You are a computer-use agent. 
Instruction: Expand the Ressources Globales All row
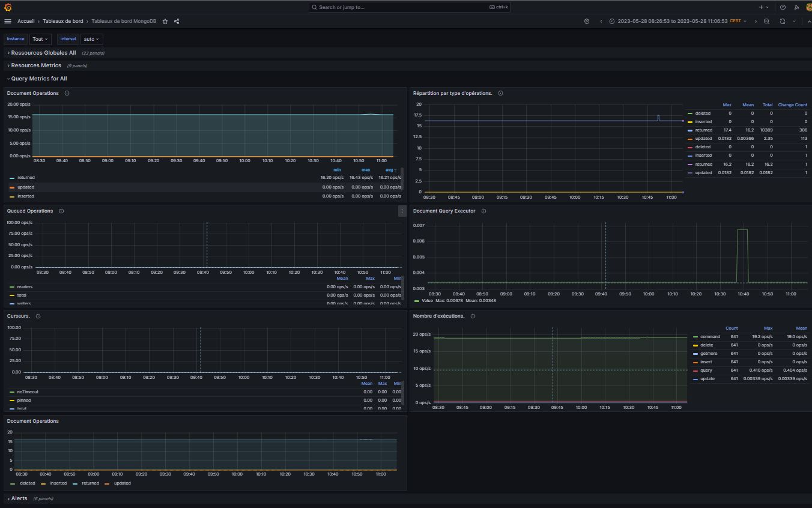(x=43, y=53)
